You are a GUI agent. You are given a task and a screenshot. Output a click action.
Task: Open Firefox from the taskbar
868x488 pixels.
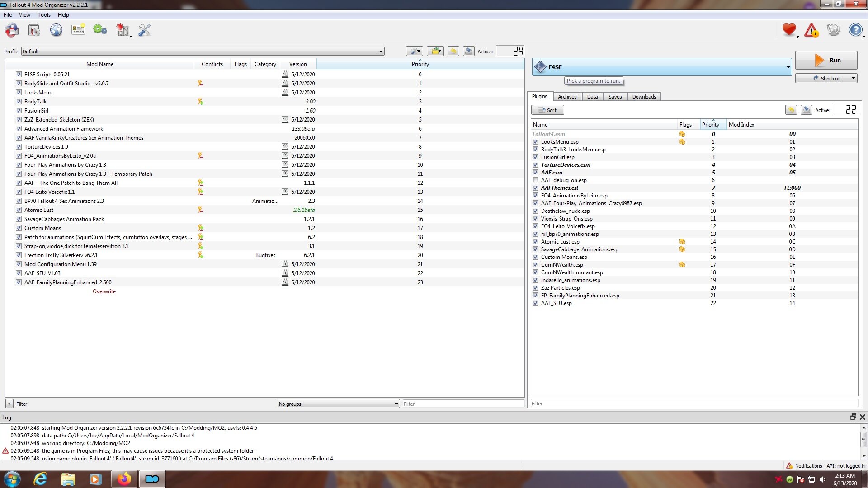124,479
